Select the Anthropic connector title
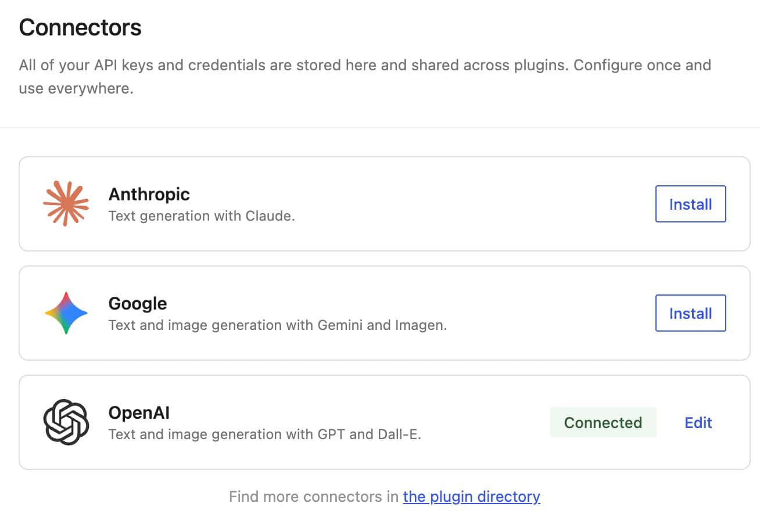 click(x=149, y=194)
